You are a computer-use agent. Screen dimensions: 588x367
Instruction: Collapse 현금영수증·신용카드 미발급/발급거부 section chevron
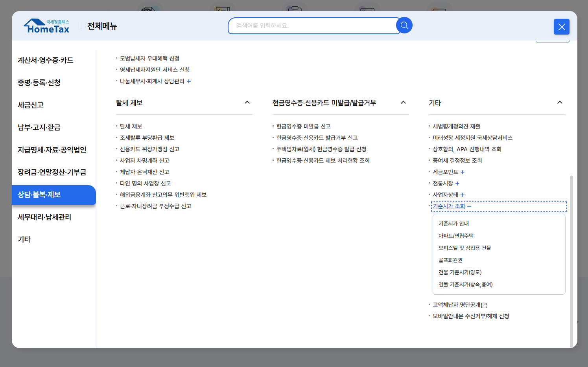click(403, 103)
